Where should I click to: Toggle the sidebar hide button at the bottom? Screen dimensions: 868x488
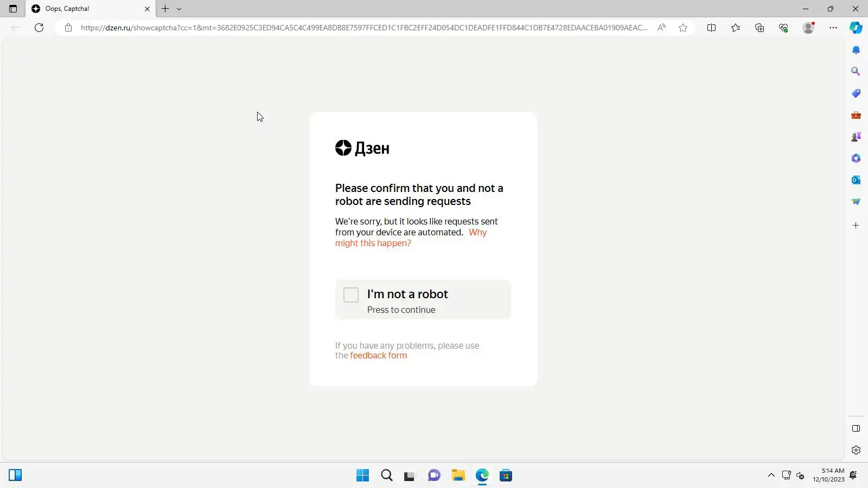[x=856, y=428]
